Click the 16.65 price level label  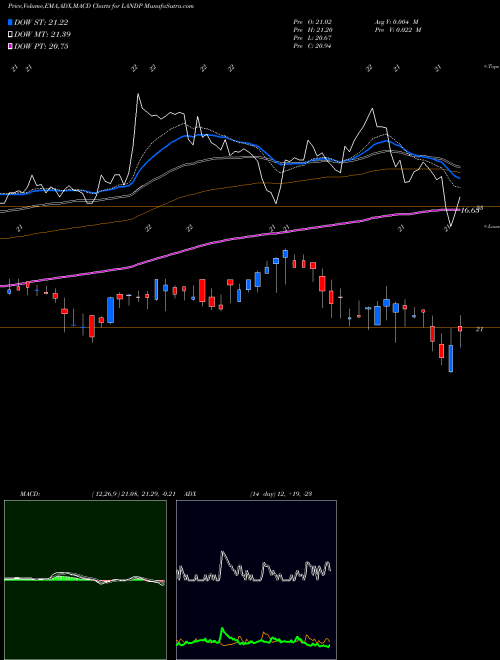[x=470, y=210]
